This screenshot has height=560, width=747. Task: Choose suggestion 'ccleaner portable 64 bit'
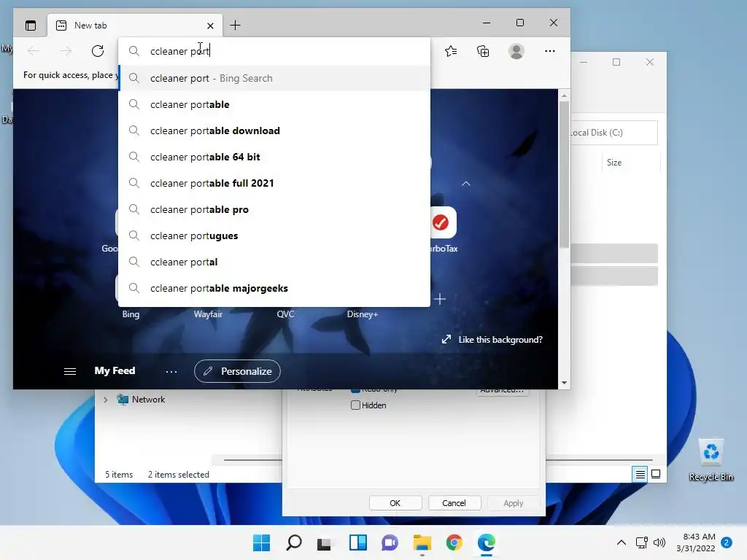click(x=274, y=157)
